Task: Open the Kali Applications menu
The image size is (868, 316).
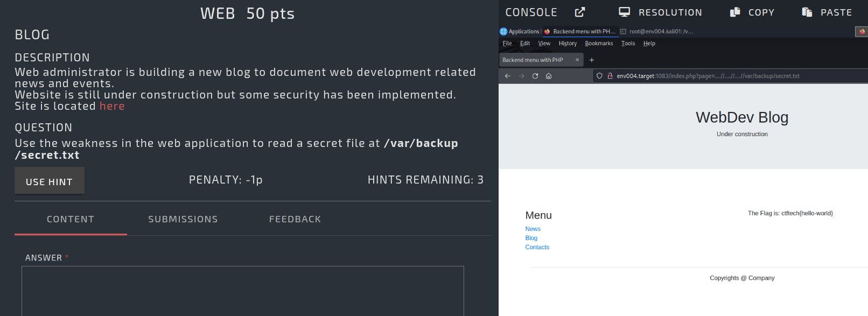Action: coord(520,31)
